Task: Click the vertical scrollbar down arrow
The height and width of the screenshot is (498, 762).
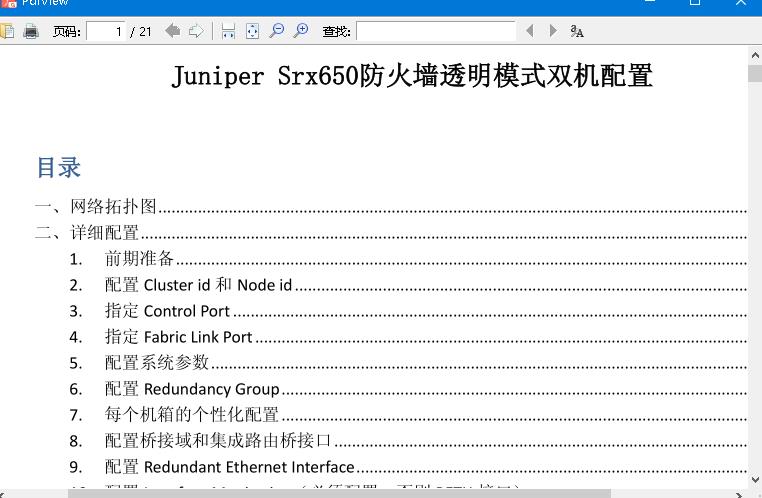Action: (755, 480)
